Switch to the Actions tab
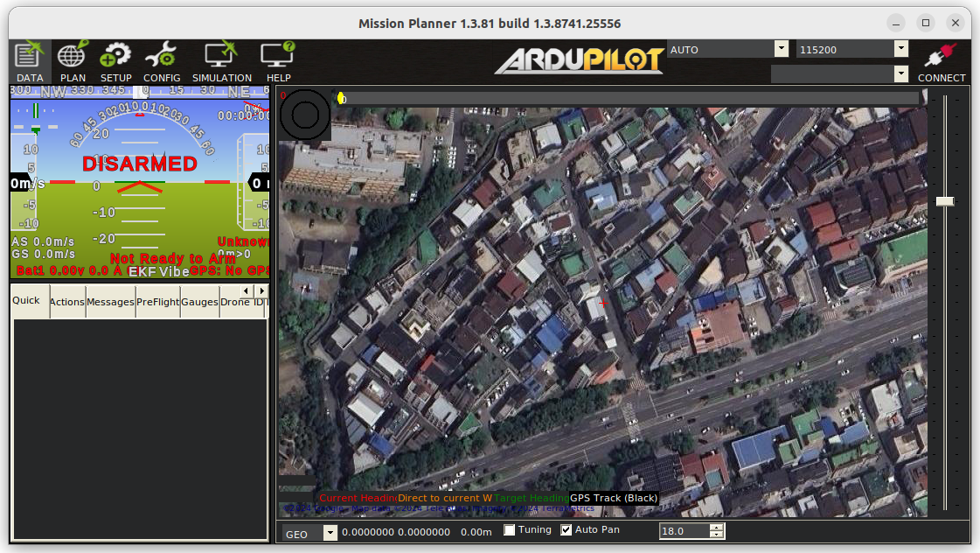The height and width of the screenshot is (553, 980). [66, 302]
